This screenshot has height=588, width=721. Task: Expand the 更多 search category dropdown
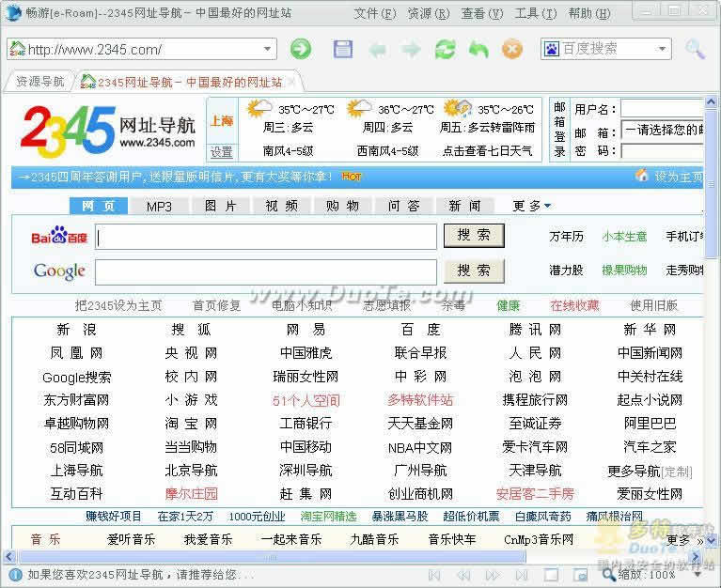click(x=531, y=206)
